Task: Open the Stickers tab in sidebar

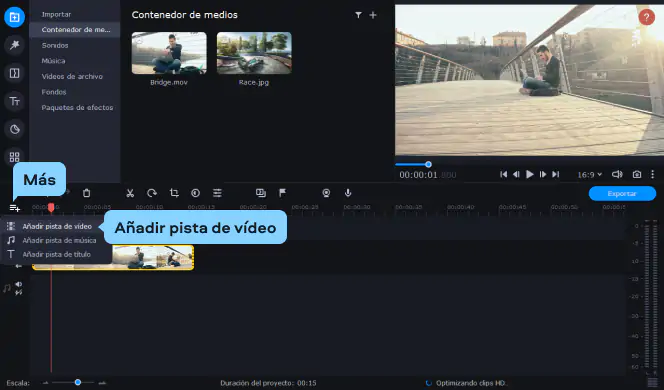Action: click(14, 129)
